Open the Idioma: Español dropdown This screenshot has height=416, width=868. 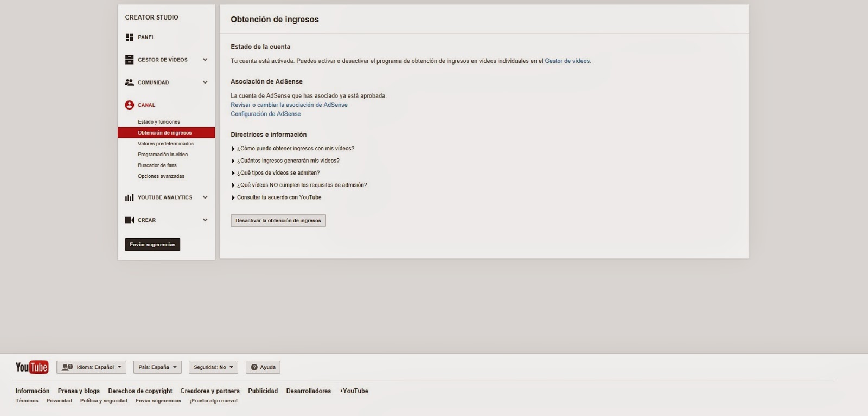91,367
